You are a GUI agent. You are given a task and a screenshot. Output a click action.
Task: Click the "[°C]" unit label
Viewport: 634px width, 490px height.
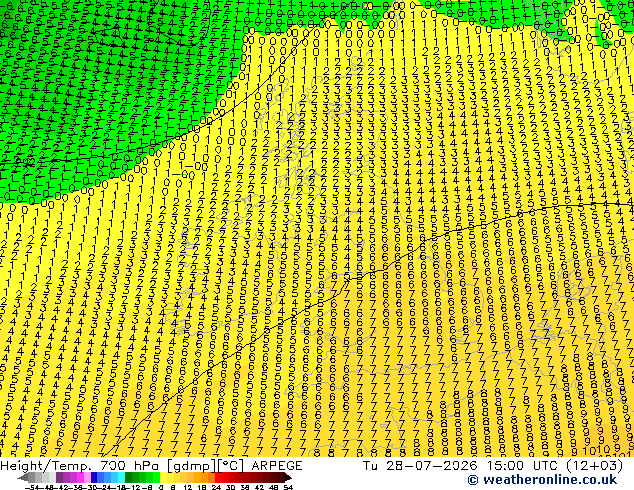coord(230,466)
